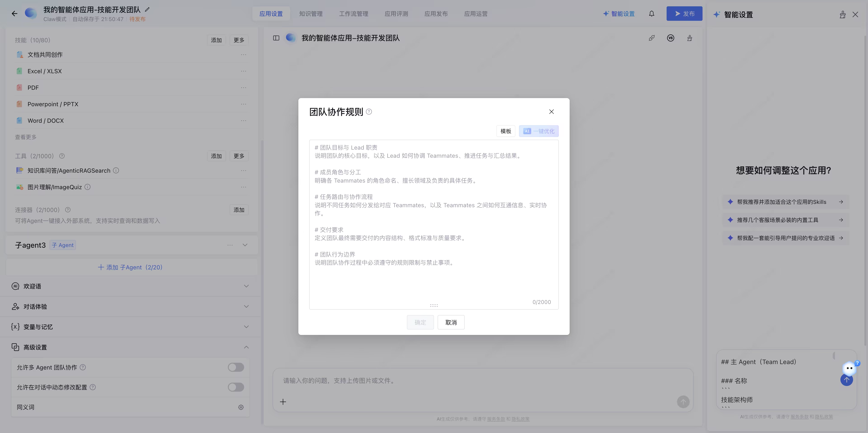Click the plug connection icon in the preview header
Screen dimensions: 868x433
[x=652, y=38]
